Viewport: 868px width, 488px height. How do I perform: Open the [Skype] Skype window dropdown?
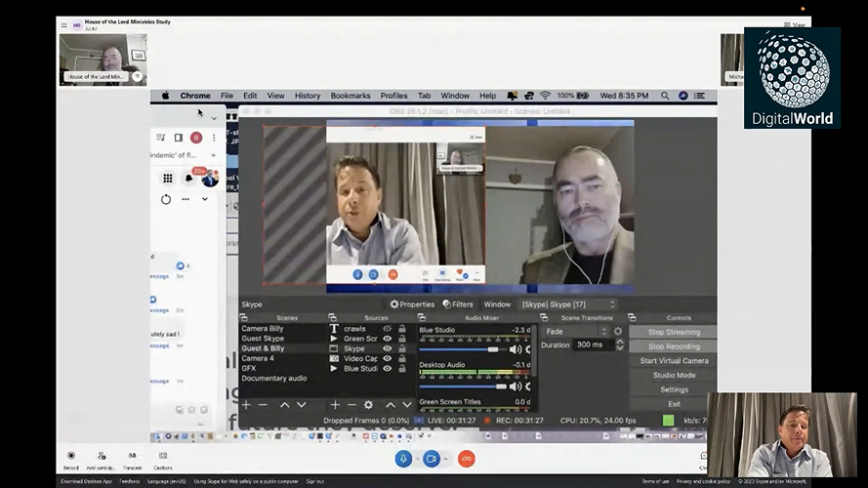coord(568,305)
